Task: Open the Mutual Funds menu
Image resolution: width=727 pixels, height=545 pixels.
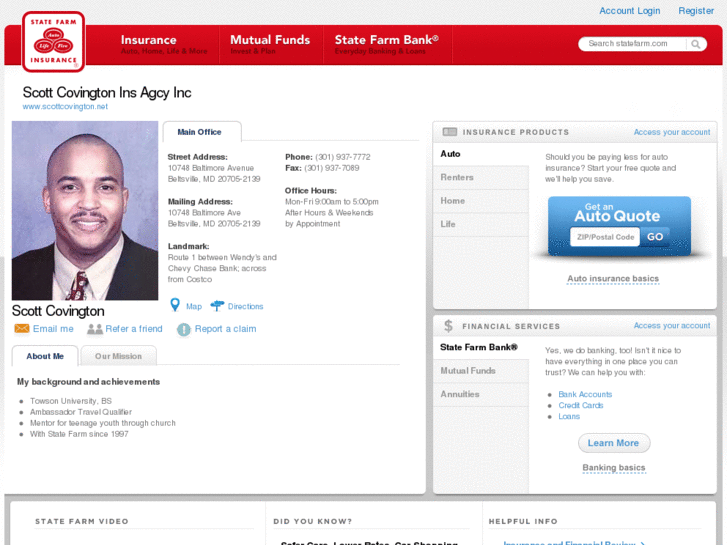Action: [x=270, y=45]
